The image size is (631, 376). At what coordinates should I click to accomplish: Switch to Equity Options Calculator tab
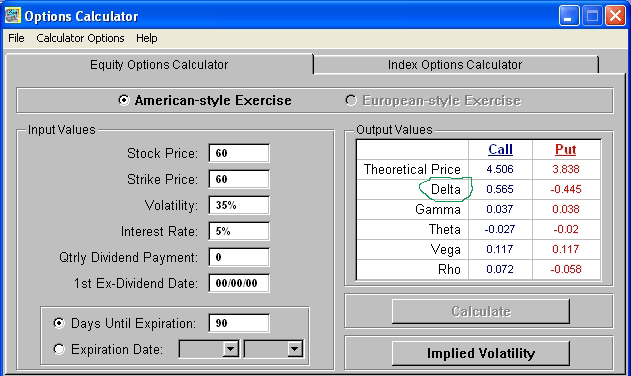pyautogui.click(x=159, y=65)
